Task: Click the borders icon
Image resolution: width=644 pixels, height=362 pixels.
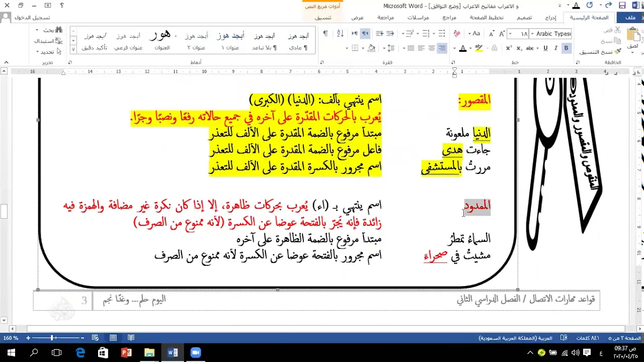Action: point(355,48)
